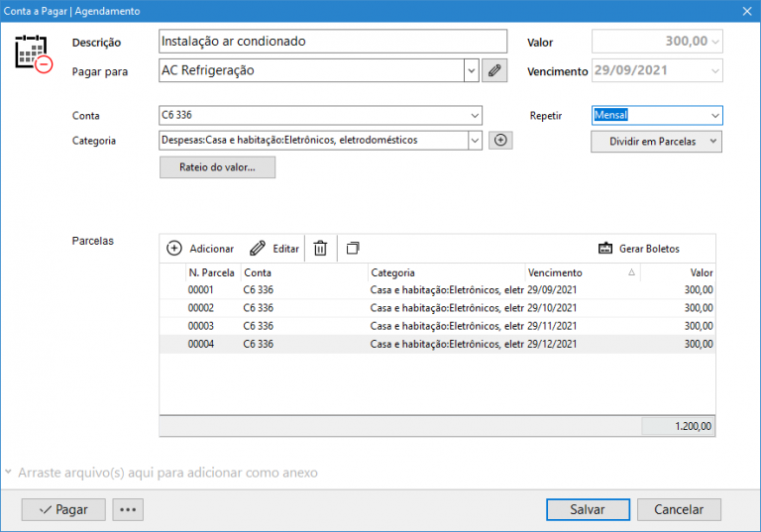Click the duplicate icon in Parcelas toolbar
Image resolution: width=761 pixels, height=532 pixels.
point(353,248)
